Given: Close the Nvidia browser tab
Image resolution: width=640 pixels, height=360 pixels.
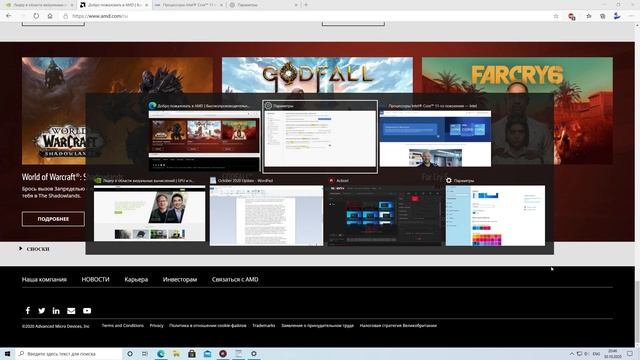Looking at the screenshot, I should (x=72, y=5).
